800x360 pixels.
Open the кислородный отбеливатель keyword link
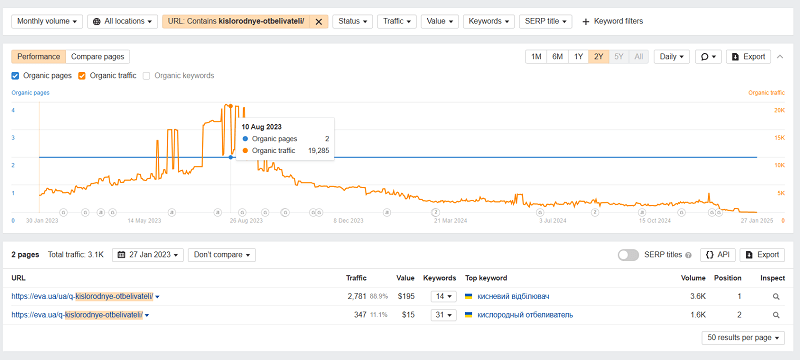coord(525,315)
